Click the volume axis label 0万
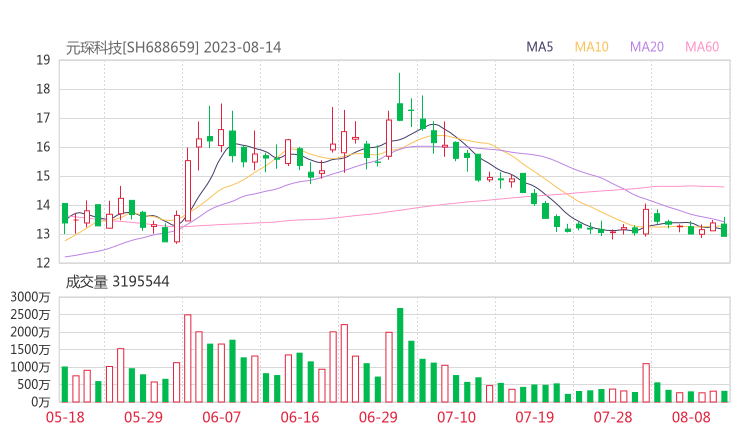Image resolution: width=740 pixels, height=440 pixels. tap(41, 402)
